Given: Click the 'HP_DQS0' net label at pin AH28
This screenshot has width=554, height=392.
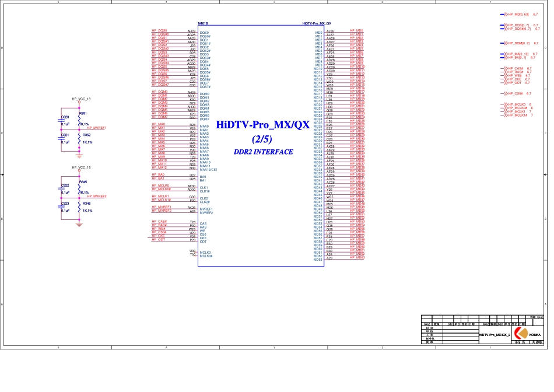Looking at the screenshot, I should [x=159, y=31].
